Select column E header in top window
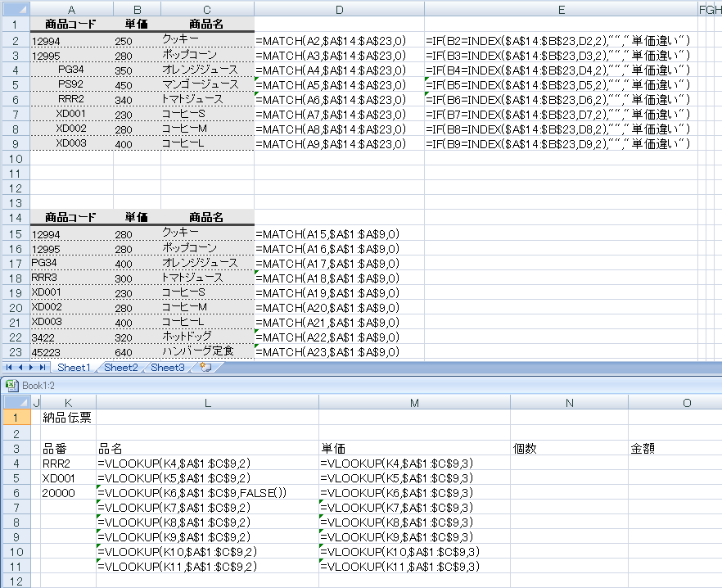Image resolution: width=722 pixels, height=588 pixels. pyautogui.click(x=561, y=8)
